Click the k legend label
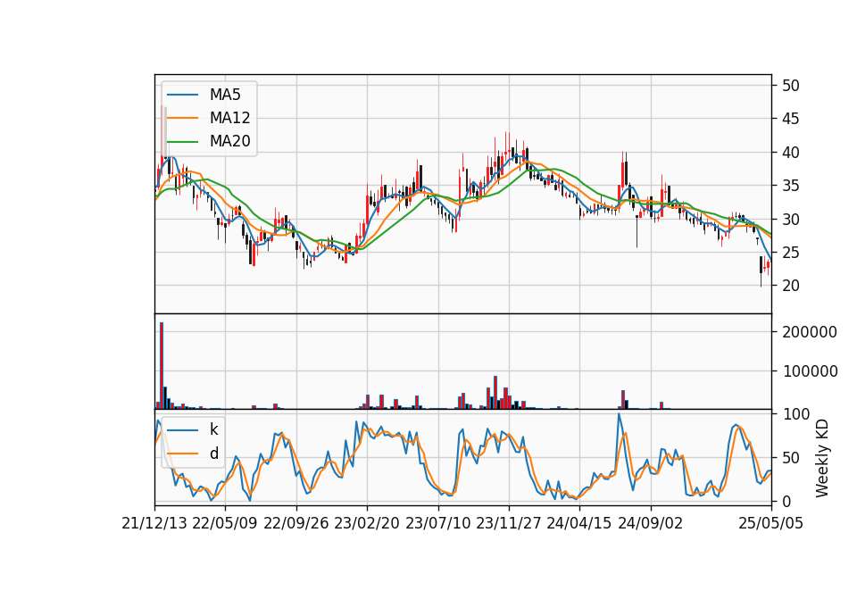Screen dimensions: 857x616 (213, 429)
